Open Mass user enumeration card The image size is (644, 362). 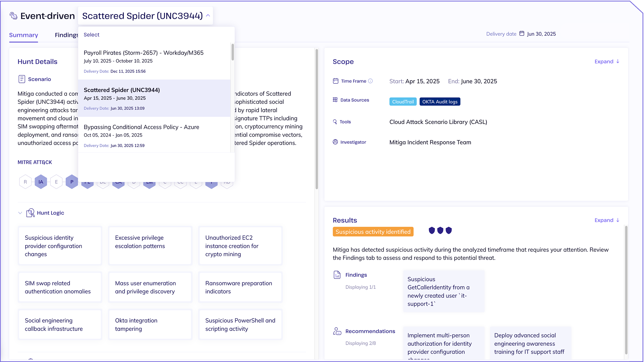pos(150,287)
